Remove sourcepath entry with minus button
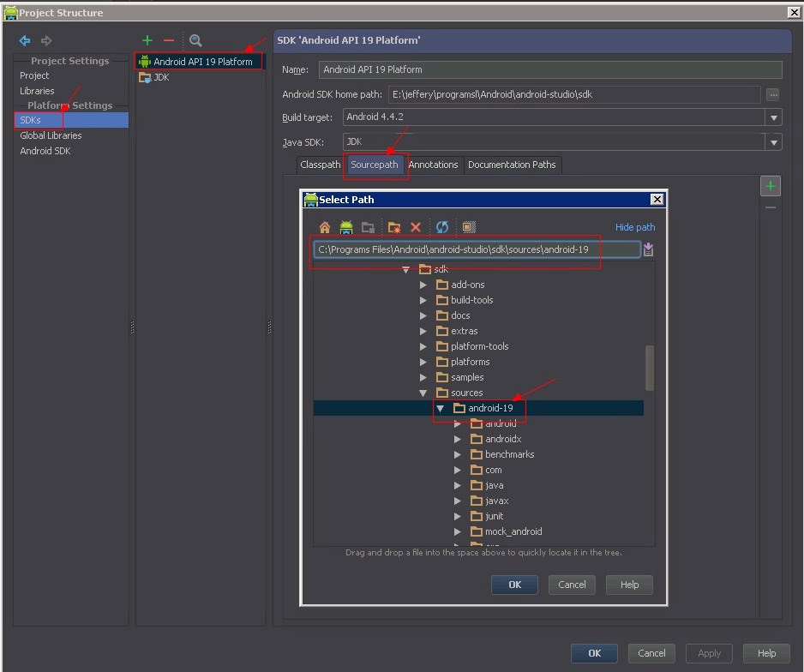Screen dimensions: 804x672 coord(771,207)
